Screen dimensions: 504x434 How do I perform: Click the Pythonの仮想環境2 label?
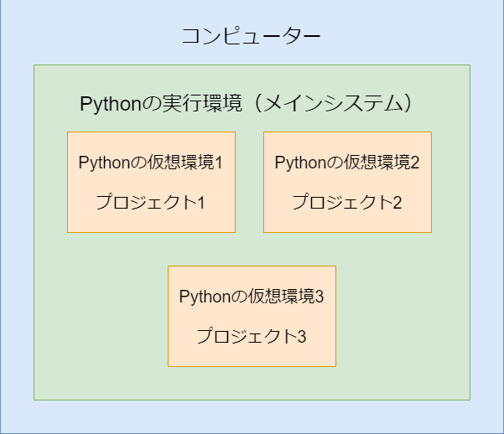(347, 163)
